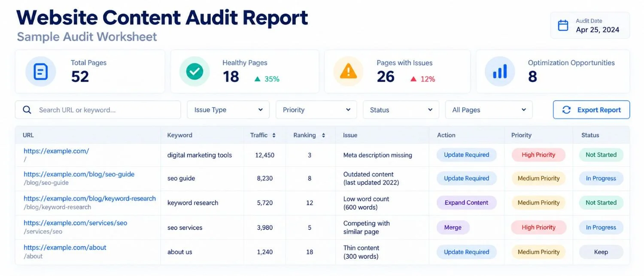Click Medium Priority badge in keyword research row
Image resolution: width=644 pixels, height=276 pixels.
(x=538, y=203)
